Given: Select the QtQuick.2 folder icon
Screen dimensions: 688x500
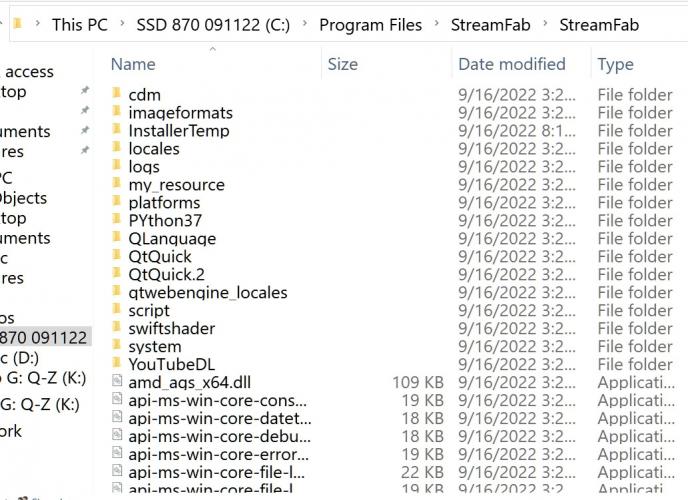Looking at the screenshot, I should click(x=117, y=273).
